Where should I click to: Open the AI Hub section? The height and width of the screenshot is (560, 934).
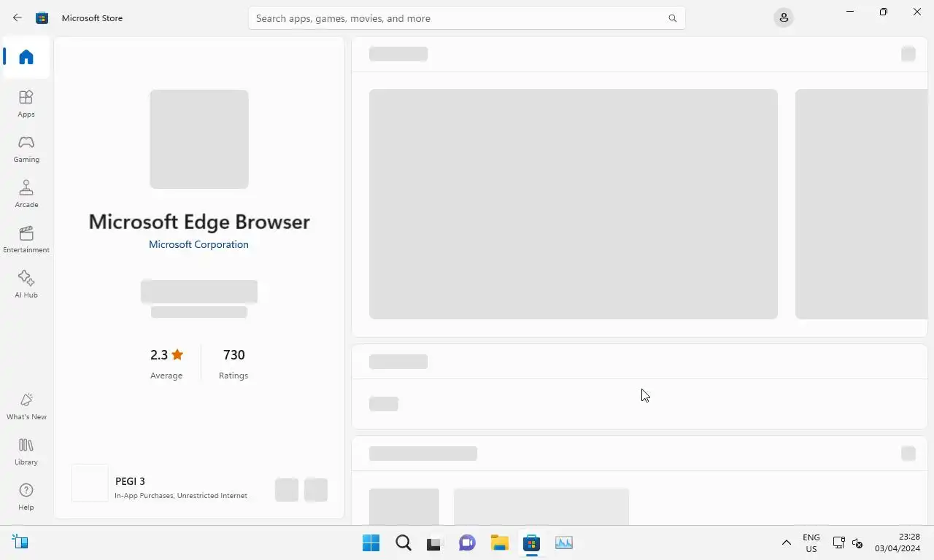[26, 284]
